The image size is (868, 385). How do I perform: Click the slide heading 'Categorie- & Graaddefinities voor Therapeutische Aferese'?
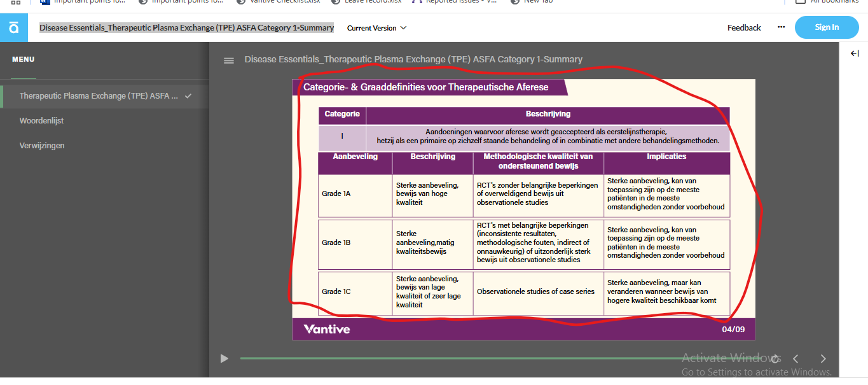pos(425,87)
